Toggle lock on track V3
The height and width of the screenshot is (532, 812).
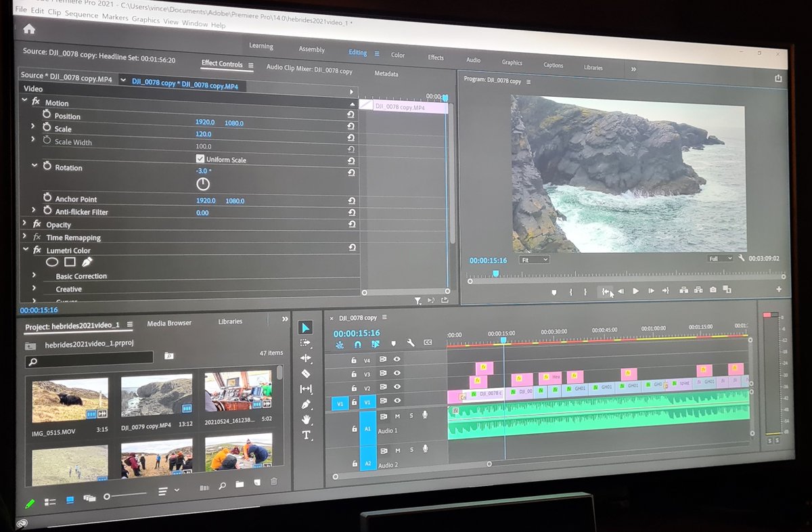(353, 374)
